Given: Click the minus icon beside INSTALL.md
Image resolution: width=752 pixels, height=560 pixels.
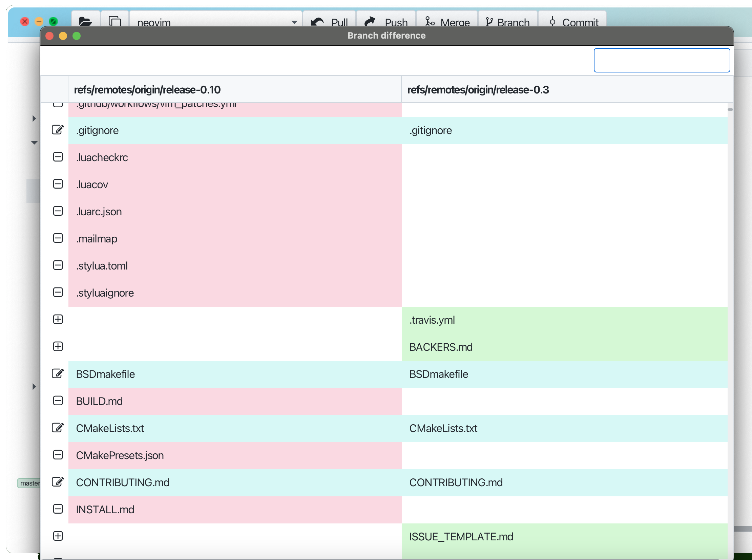Looking at the screenshot, I should click(x=58, y=509).
